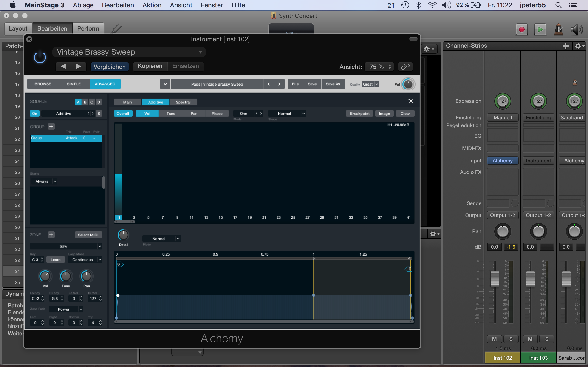Click the chain link icon beside Ansicht
Image resolution: width=588 pixels, height=367 pixels.
click(x=405, y=67)
